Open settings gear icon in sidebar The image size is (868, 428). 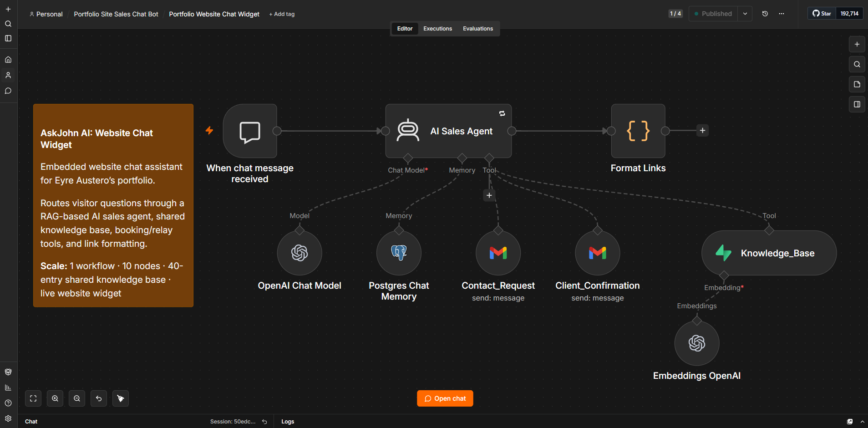click(8, 418)
